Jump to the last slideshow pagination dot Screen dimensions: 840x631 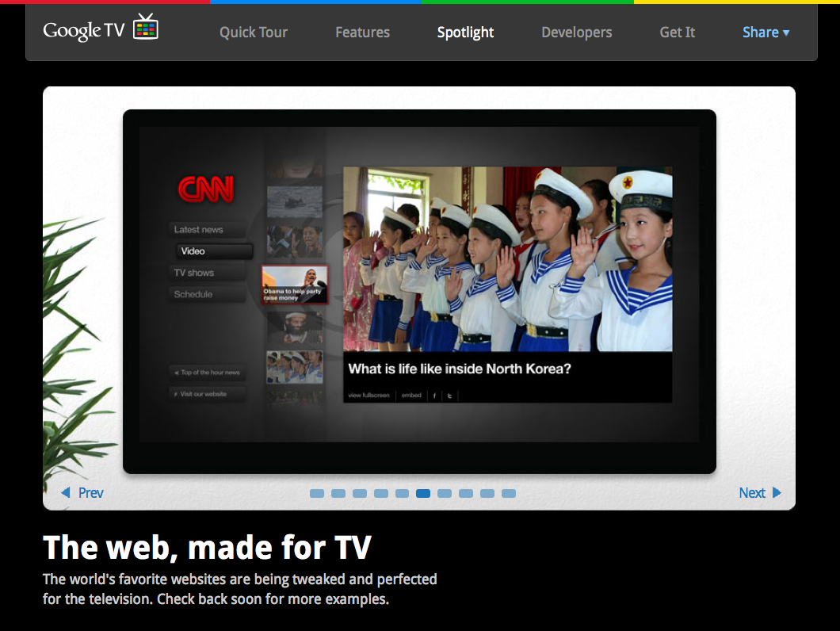(x=509, y=494)
